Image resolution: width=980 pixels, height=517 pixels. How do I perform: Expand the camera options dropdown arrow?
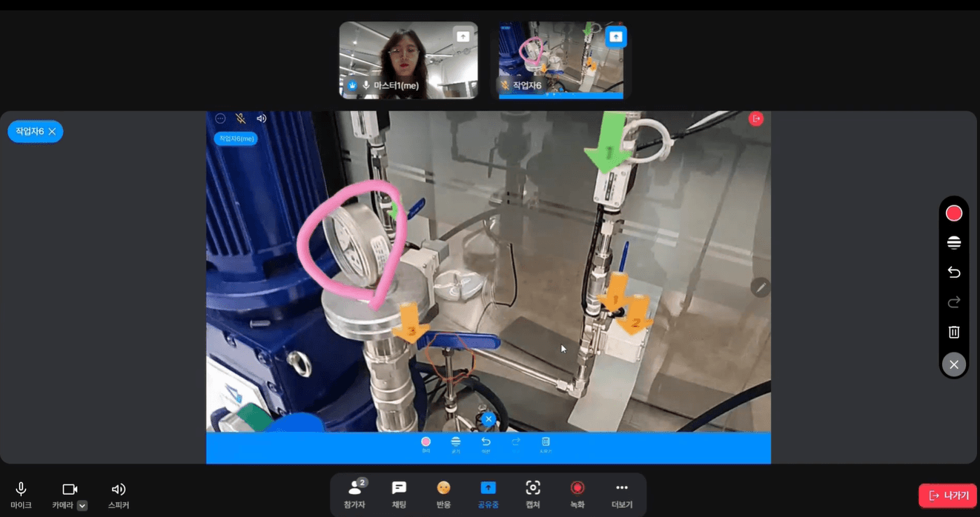pyautogui.click(x=82, y=506)
